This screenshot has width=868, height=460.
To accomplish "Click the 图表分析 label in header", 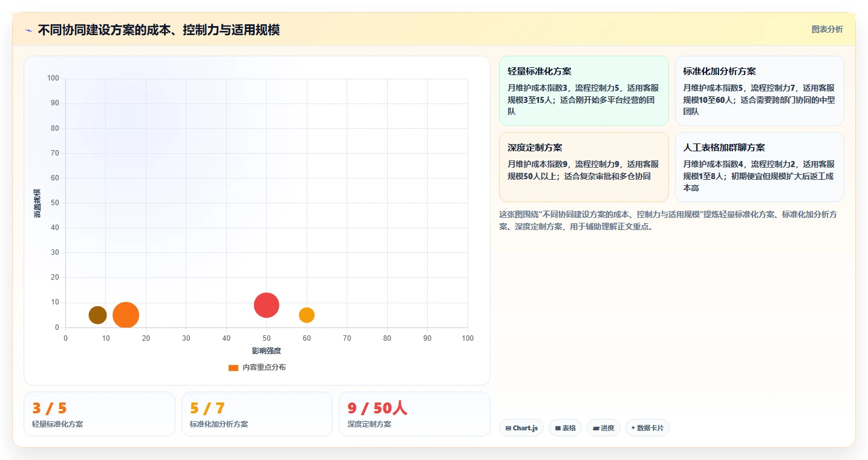I will (827, 30).
